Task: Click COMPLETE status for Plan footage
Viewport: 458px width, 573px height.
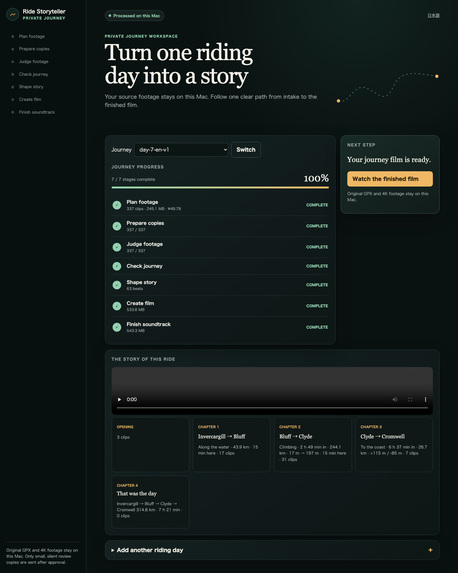Action: [317, 205]
